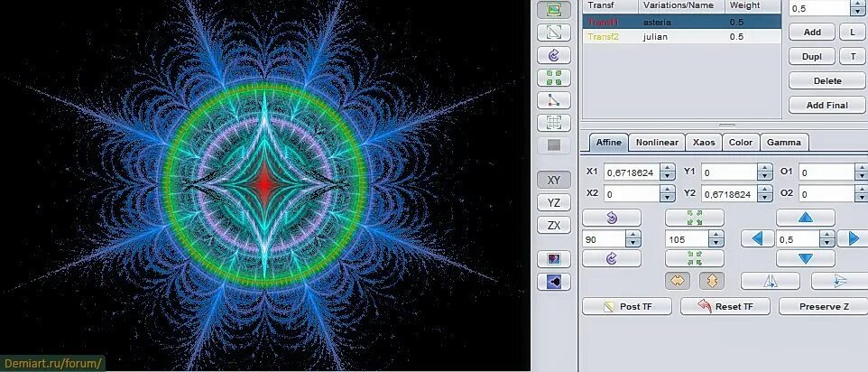Viewport: 868px width, 372px height.
Task: Open the Xaos tab
Action: pyautogui.click(x=704, y=143)
